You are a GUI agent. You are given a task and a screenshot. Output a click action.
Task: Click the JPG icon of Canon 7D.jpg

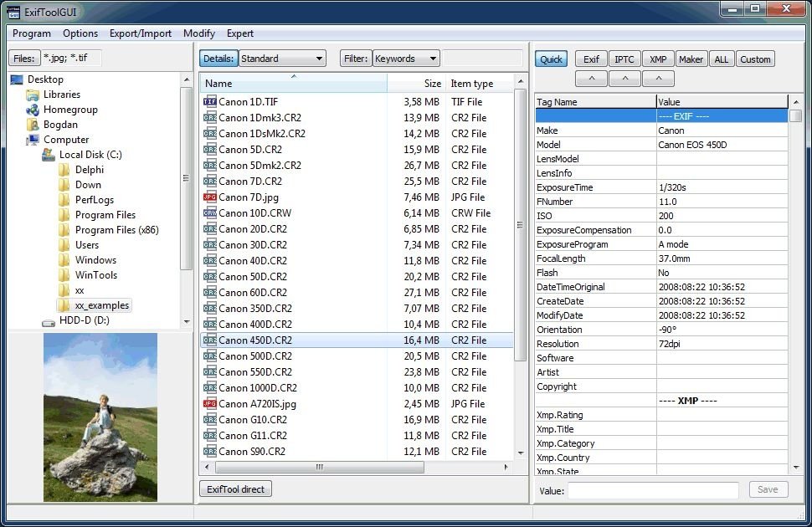[x=210, y=197]
